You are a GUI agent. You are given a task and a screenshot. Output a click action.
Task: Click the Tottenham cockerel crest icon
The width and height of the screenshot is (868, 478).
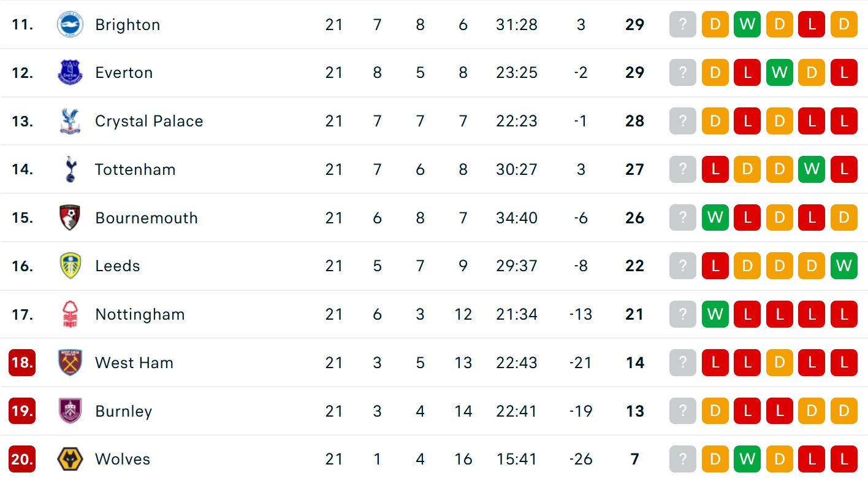(70, 169)
